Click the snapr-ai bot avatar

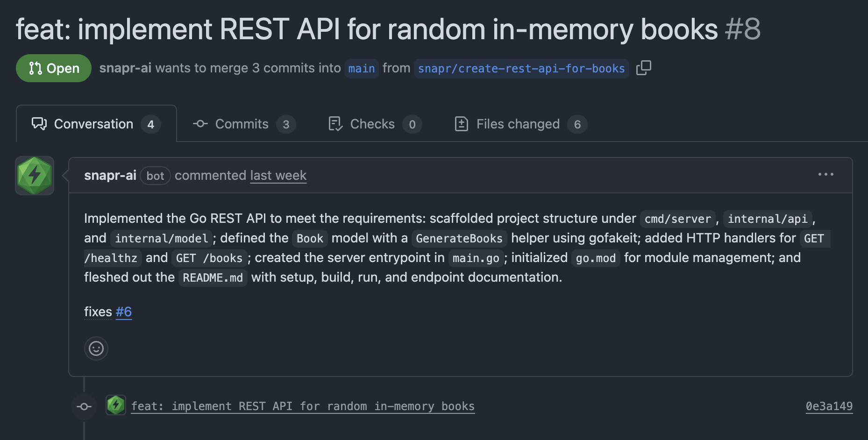click(x=34, y=175)
